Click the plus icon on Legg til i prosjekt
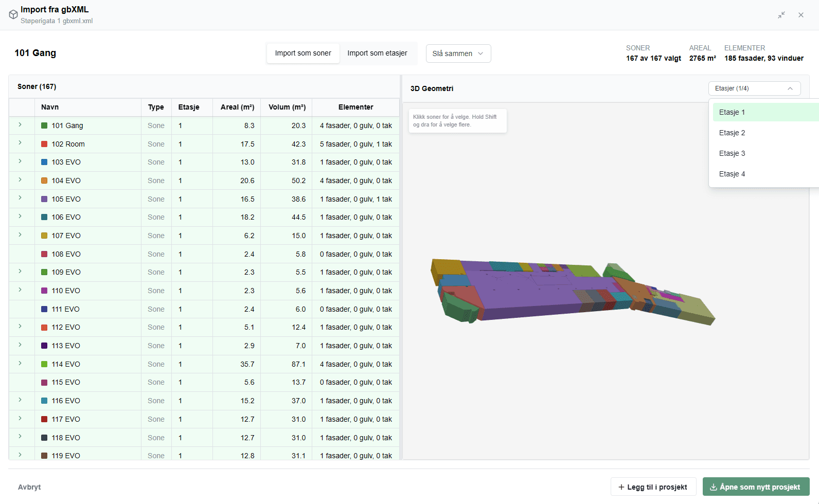The height and width of the screenshot is (504, 819). coord(621,487)
